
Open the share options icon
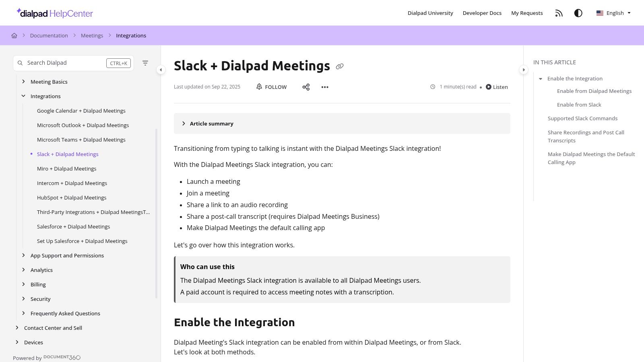click(306, 87)
